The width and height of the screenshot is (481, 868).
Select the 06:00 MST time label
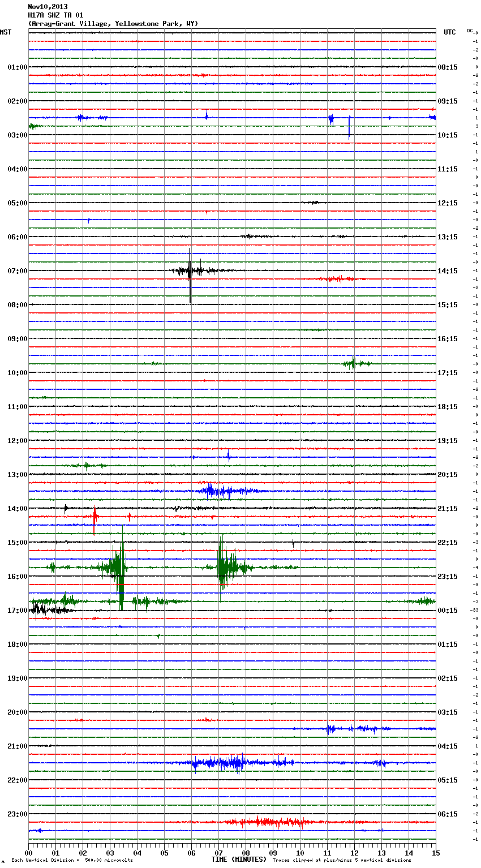18,237
